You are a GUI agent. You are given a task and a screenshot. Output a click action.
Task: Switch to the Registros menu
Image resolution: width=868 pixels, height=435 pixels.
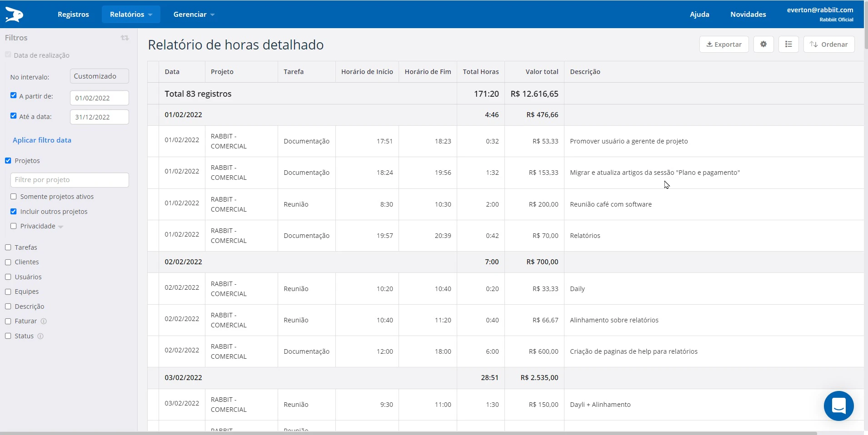coord(73,14)
